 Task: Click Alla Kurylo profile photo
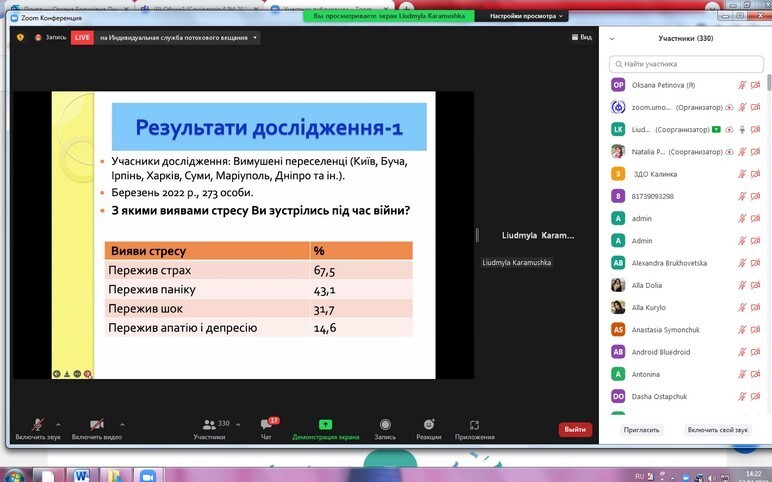618,307
